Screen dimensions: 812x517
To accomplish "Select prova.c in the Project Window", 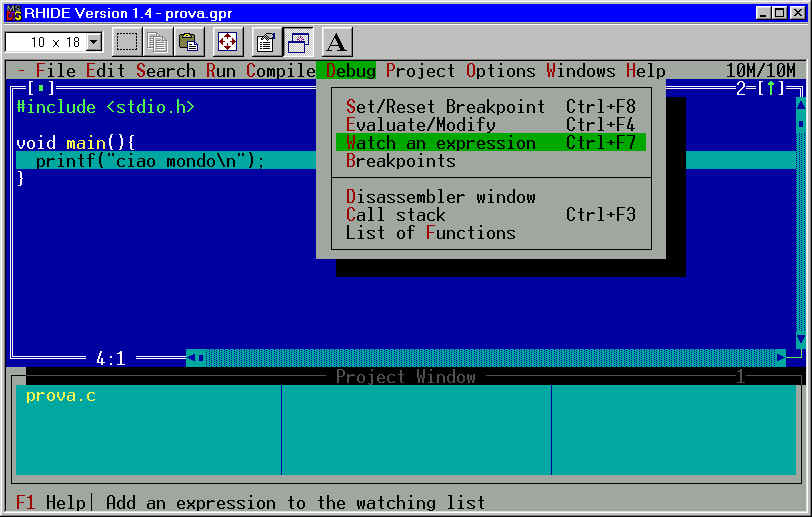I will [60, 396].
